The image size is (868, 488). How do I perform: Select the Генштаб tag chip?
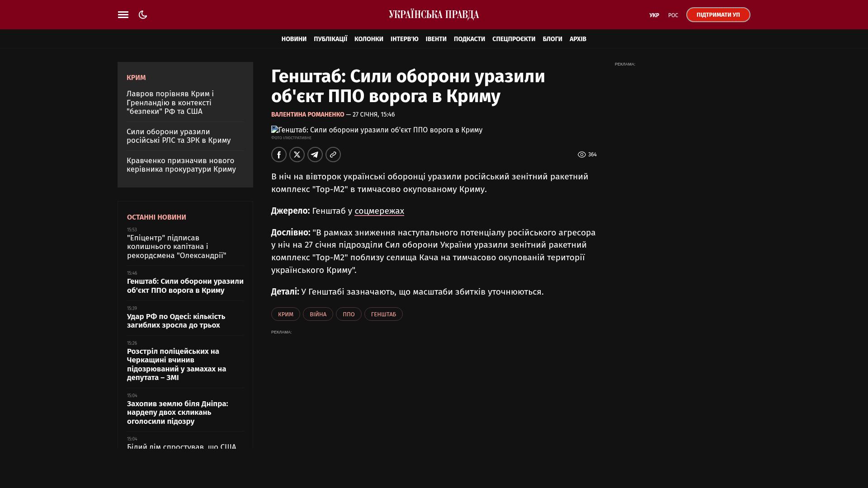coord(383,314)
